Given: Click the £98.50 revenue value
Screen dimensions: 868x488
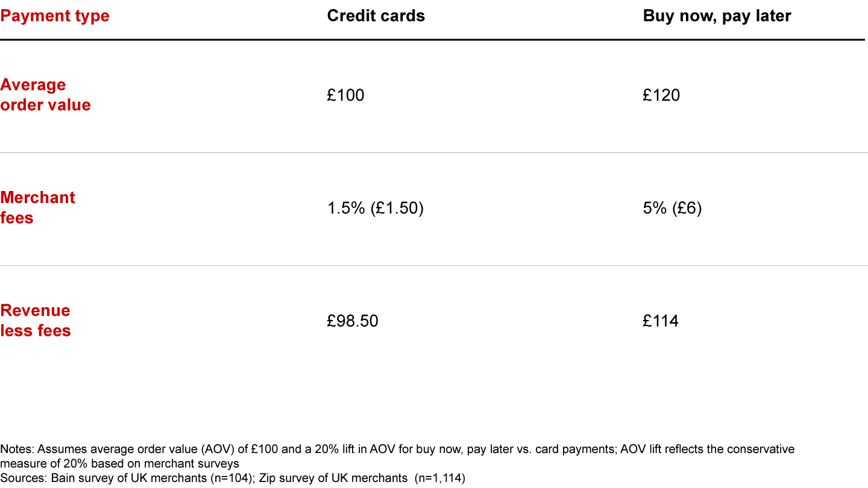Looking at the screenshot, I should coord(353,321).
